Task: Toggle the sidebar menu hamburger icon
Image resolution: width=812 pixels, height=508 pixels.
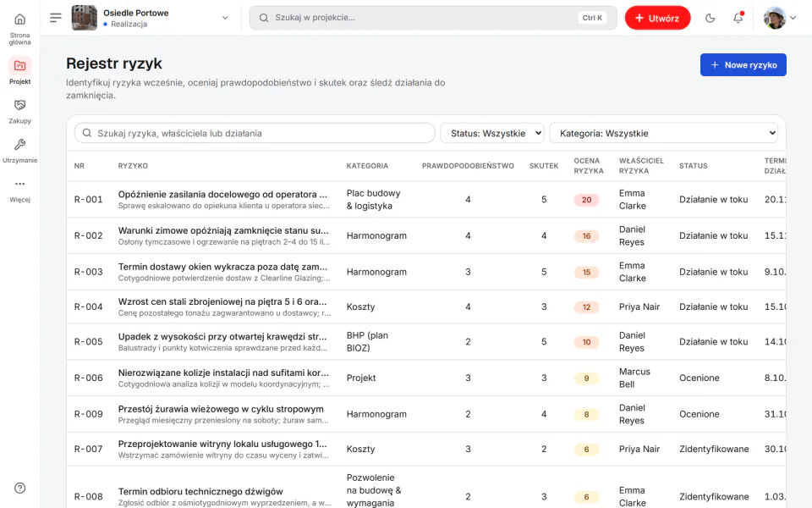Action: (56, 18)
